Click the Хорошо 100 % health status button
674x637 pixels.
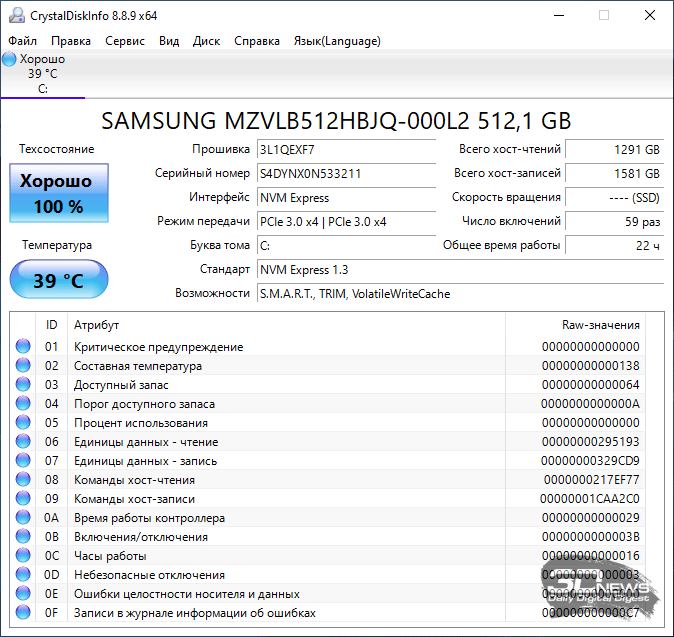point(59,193)
